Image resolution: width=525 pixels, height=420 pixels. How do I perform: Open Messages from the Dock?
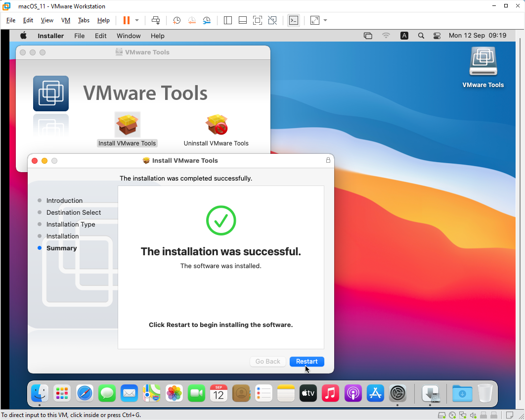(107, 393)
